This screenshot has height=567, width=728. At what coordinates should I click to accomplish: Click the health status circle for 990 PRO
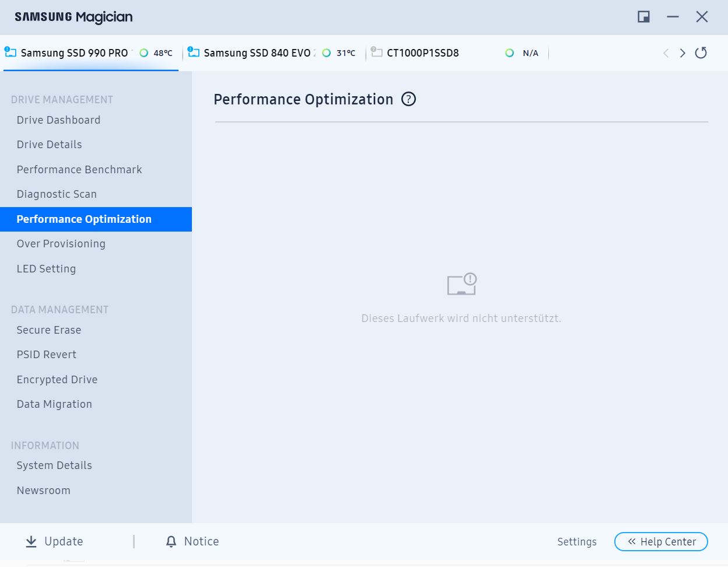coord(143,53)
